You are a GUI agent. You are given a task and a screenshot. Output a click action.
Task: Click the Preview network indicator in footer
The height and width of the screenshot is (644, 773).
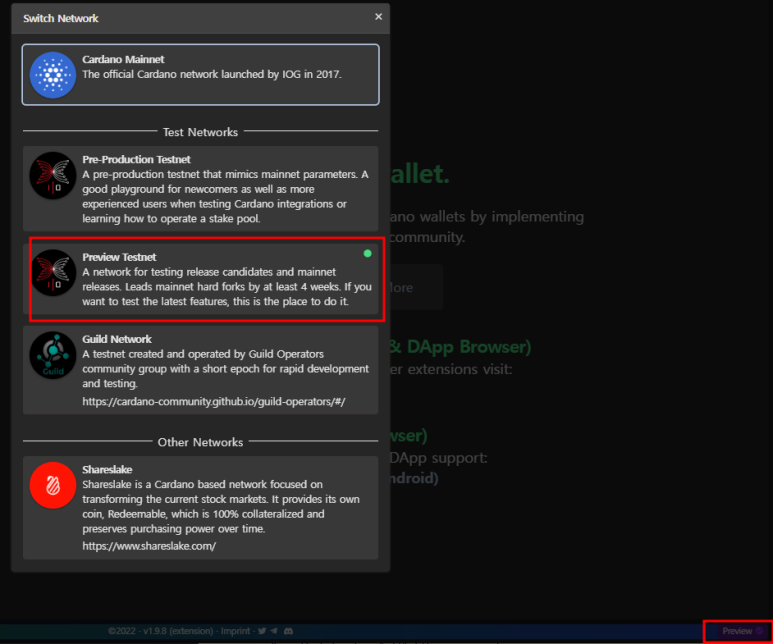click(742, 631)
